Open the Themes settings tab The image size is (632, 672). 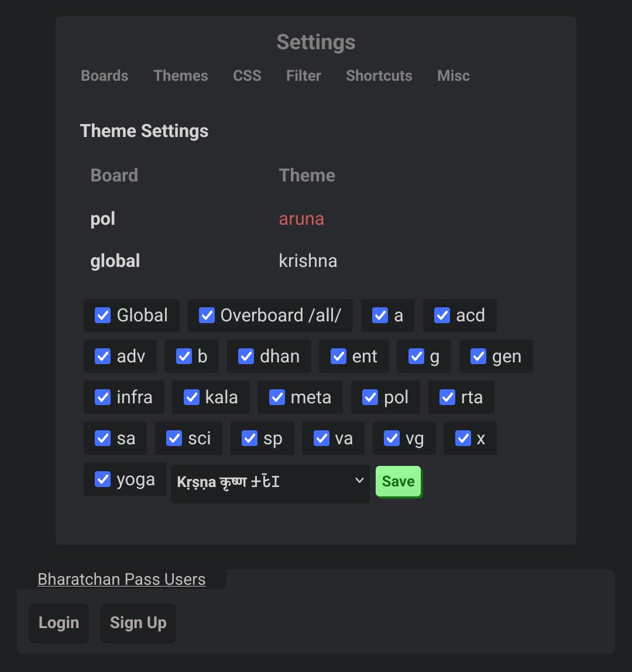pyautogui.click(x=181, y=76)
